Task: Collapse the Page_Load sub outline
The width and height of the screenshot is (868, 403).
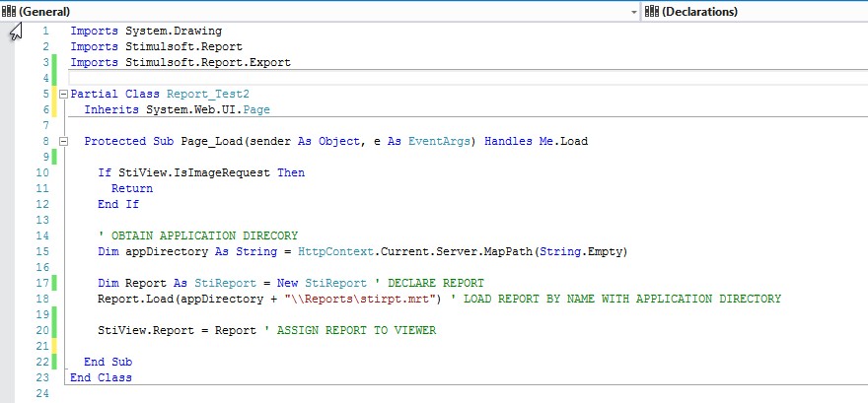Action: [62, 142]
